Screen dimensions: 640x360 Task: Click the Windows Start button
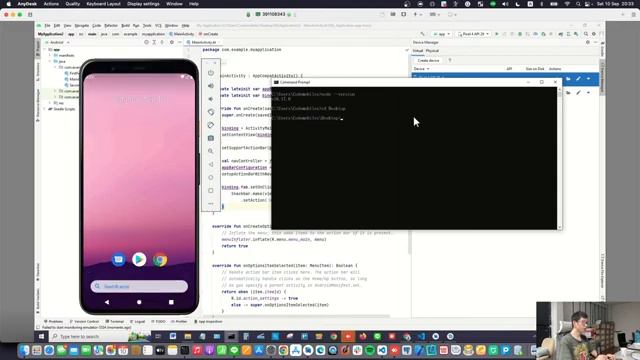tap(41, 336)
